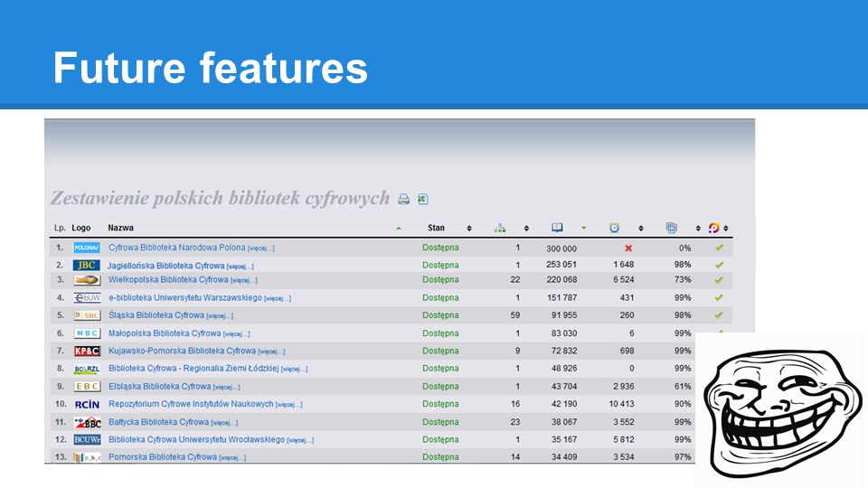Open Biblioteka Cyfrowa Regionalia Ziemi Łódzkiej
Viewport: 868px width, 488px height.
[193, 369]
